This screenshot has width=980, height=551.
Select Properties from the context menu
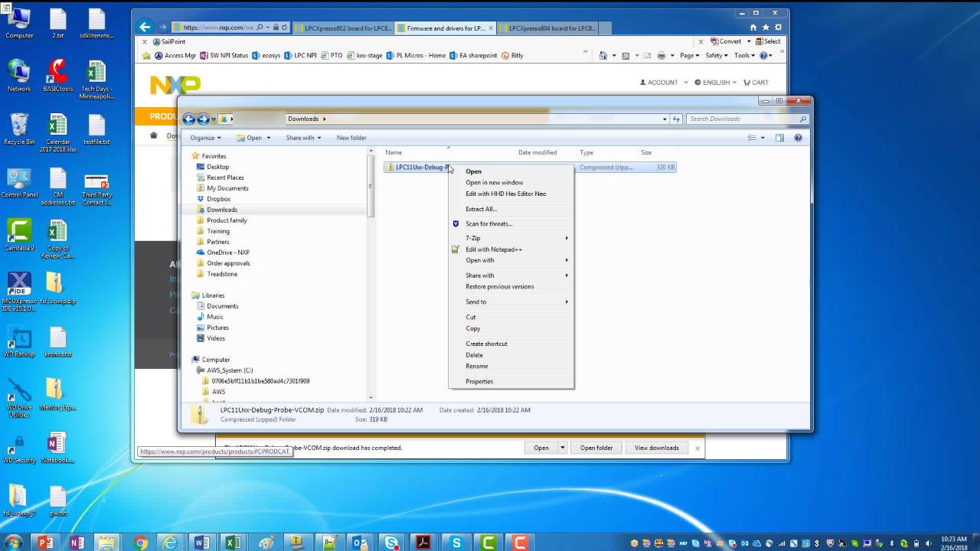pos(479,381)
